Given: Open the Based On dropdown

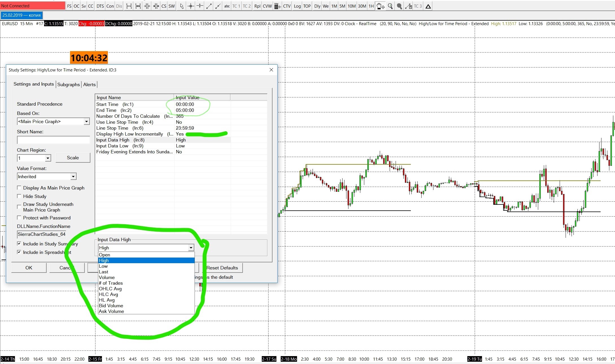Looking at the screenshot, I should coord(86,121).
